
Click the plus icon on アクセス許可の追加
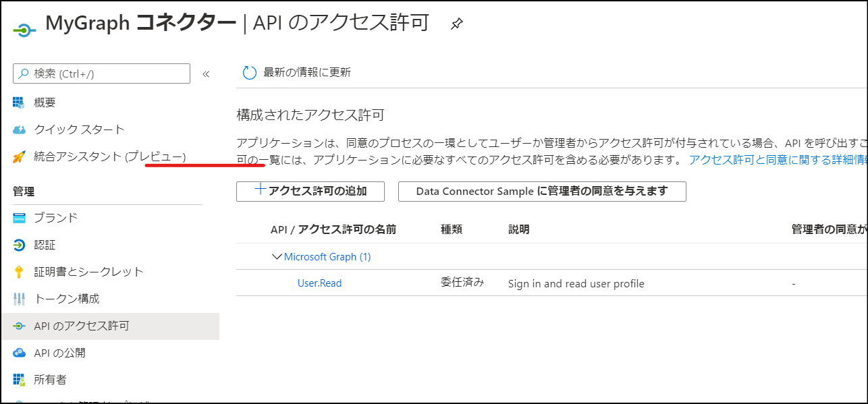click(x=260, y=190)
